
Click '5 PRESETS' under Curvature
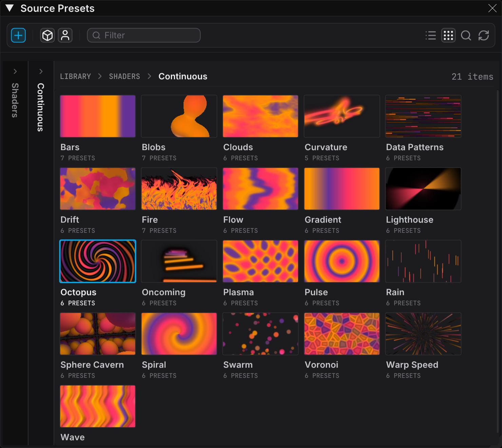click(x=322, y=158)
